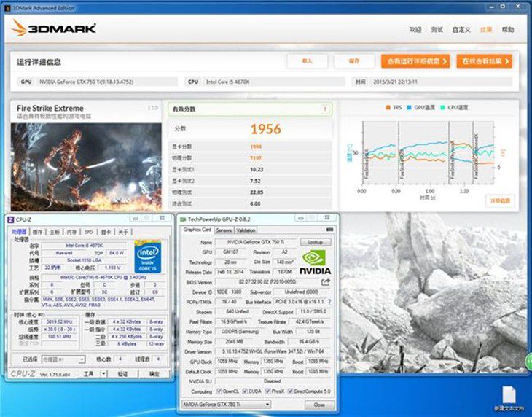Switch to the SPD tab in CPU-Z
The width and height of the screenshot is (532, 417).
pyautogui.click(x=89, y=232)
